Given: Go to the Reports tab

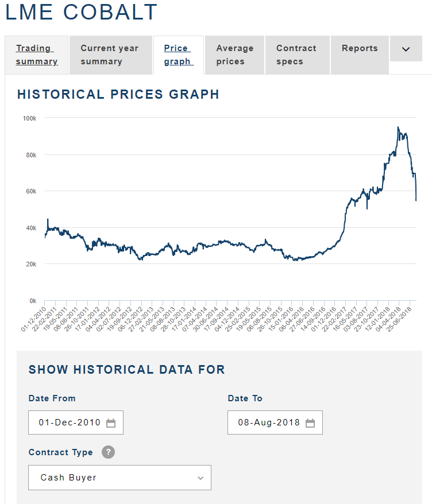Looking at the screenshot, I should point(360,55).
